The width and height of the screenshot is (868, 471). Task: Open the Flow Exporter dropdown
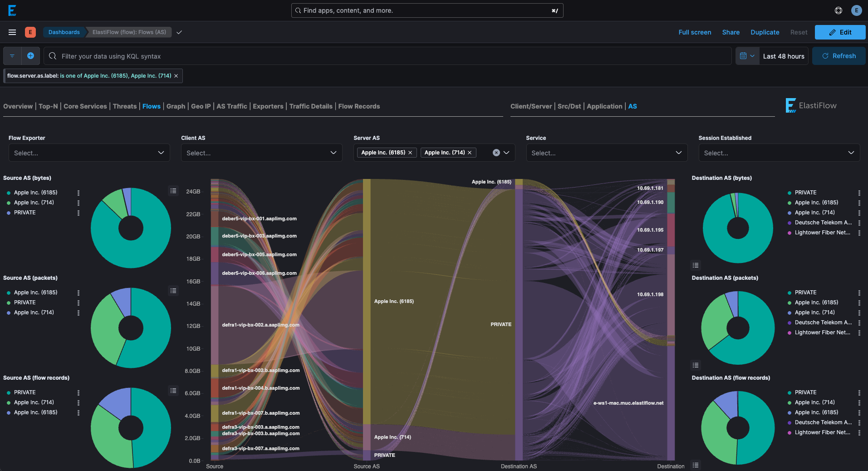click(x=89, y=153)
